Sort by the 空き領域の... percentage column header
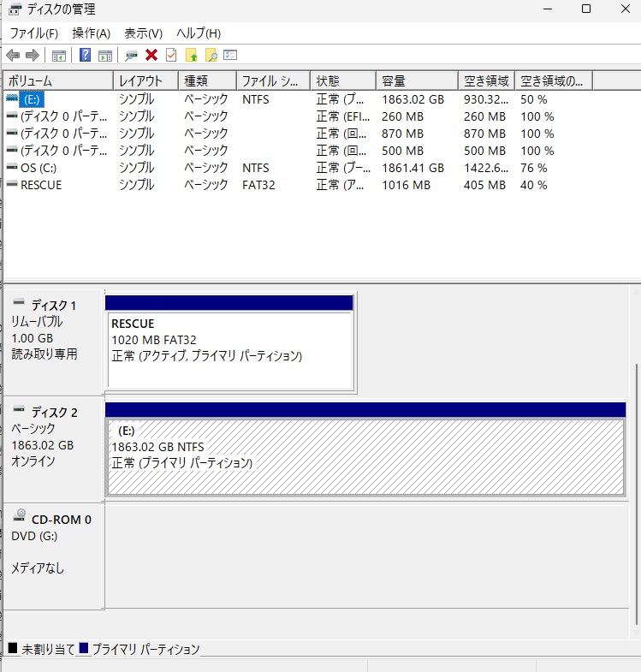The width and height of the screenshot is (641, 672). pos(554,80)
